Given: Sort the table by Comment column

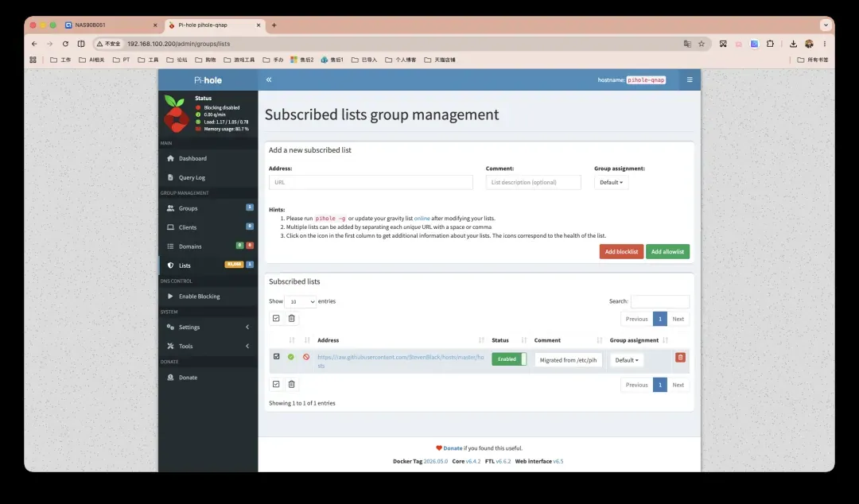Looking at the screenshot, I should (x=568, y=340).
